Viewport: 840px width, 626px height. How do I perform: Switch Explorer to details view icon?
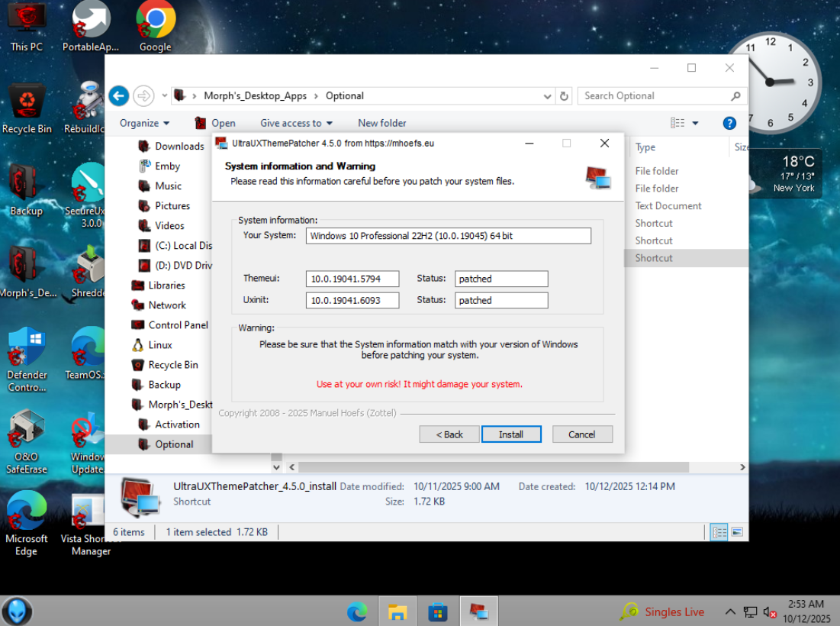[719, 532]
